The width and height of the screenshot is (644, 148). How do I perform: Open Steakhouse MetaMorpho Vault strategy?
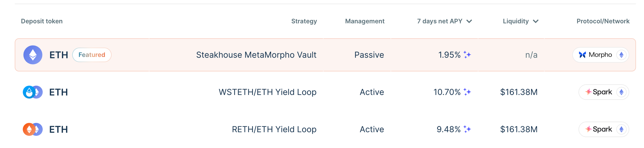pos(256,55)
